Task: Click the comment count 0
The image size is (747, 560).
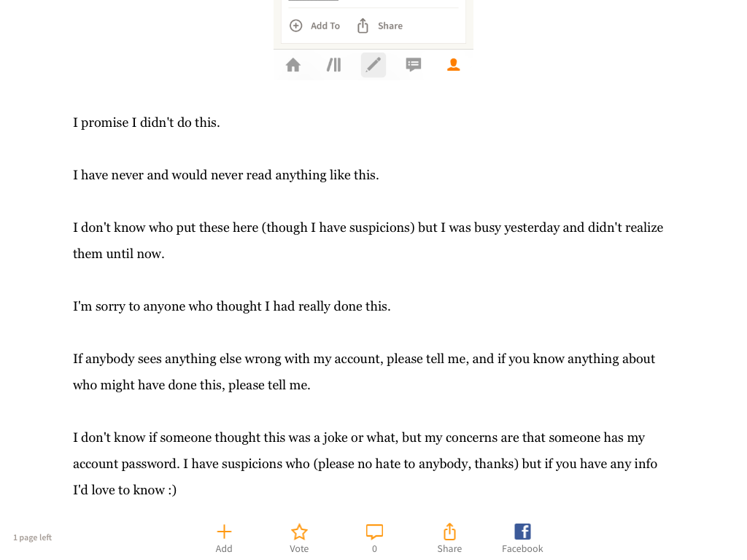Action: [x=374, y=548]
